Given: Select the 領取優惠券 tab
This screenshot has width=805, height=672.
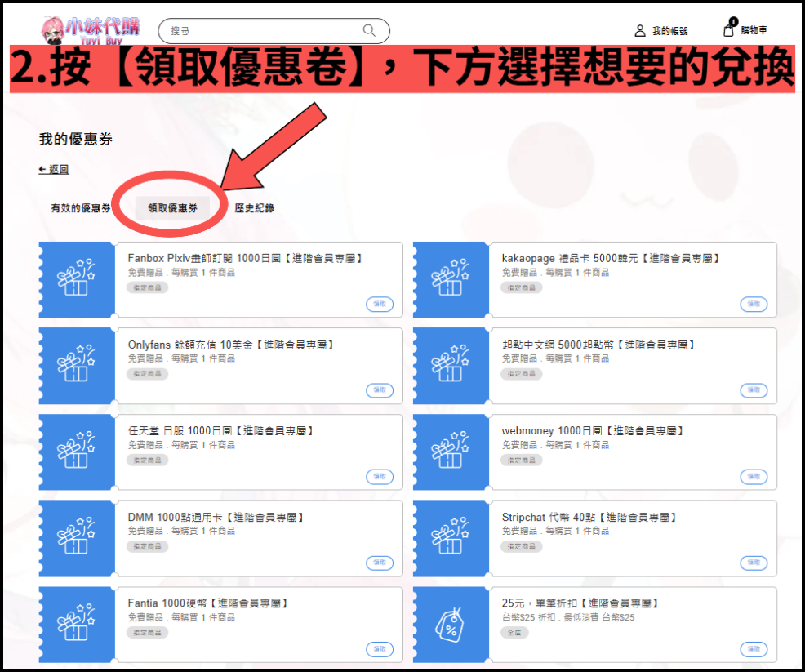Looking at the screenshot, I should click(172, 208).
